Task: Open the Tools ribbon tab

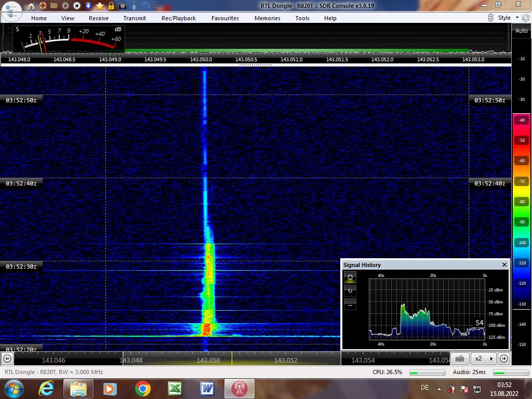Action: tap(302, 18)
